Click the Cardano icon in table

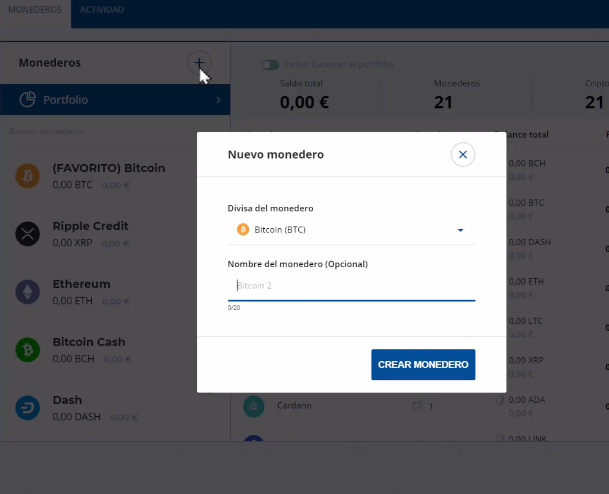(x=254, y=406)
